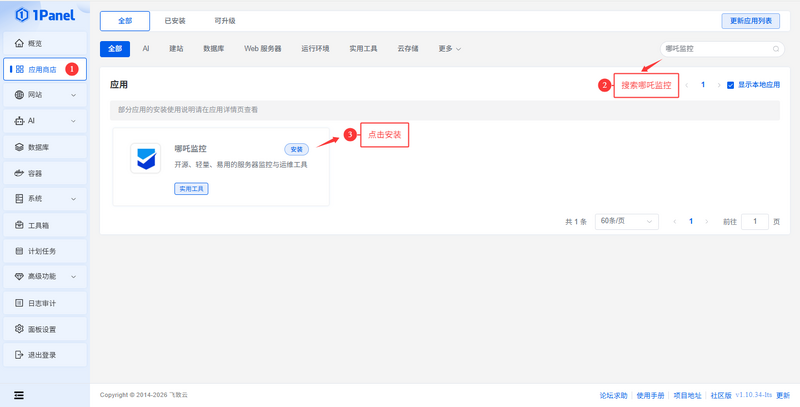
Task: Click the 计划任务 scheduled task icon
Action: 19,251
